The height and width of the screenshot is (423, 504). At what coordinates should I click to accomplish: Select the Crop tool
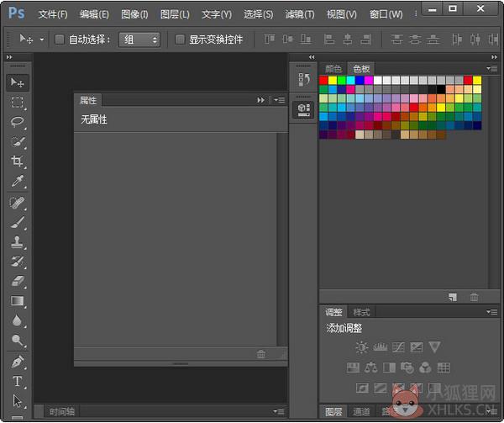tap(18, 161)
